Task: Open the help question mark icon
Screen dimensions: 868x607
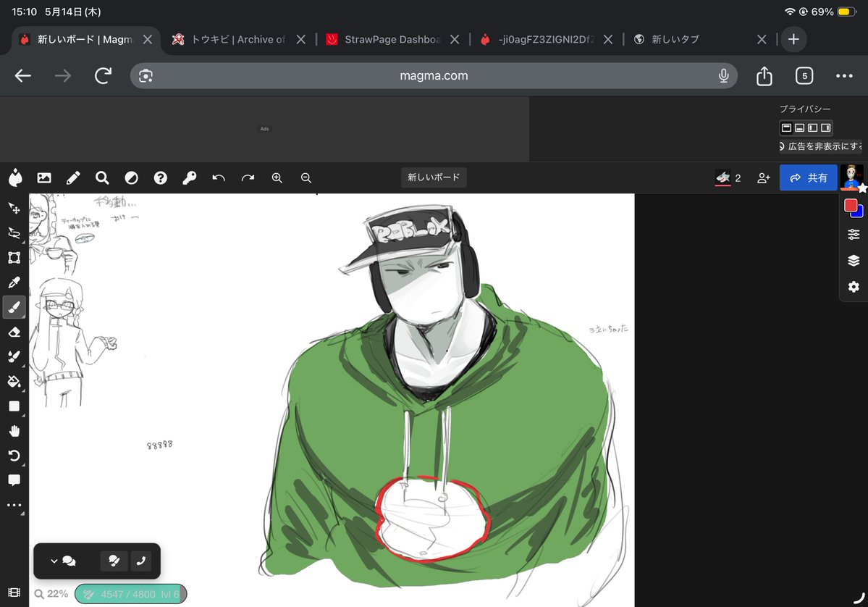Action: 161,177
